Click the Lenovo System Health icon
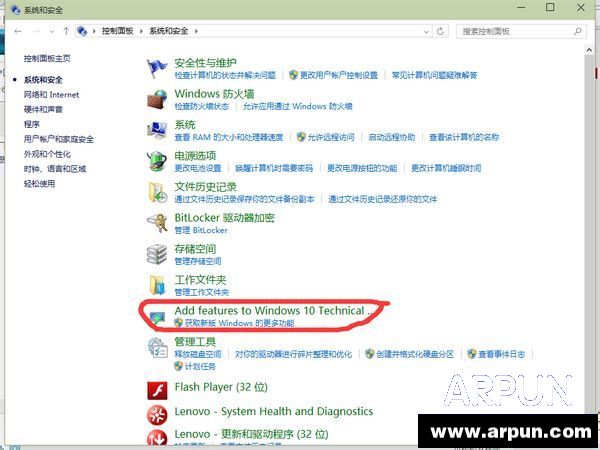The image size is (600, 450). point(157,415)
